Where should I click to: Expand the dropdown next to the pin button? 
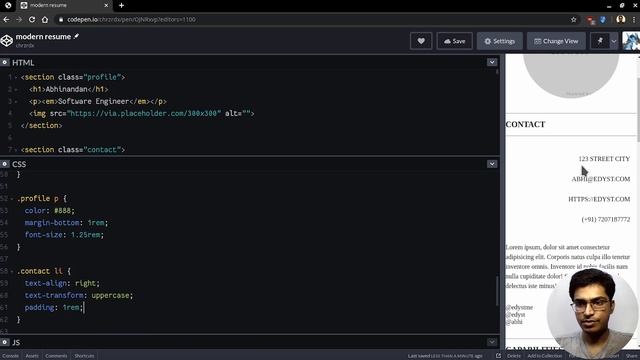[613, 41]
